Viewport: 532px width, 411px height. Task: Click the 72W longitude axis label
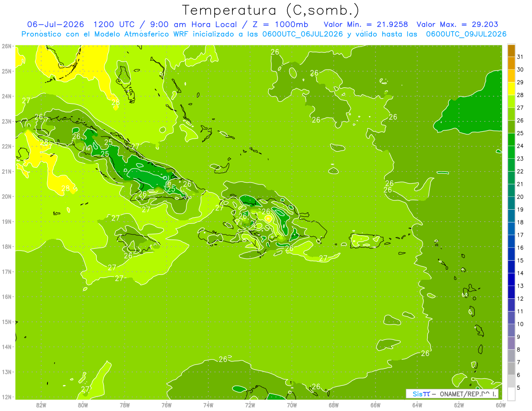250,405
